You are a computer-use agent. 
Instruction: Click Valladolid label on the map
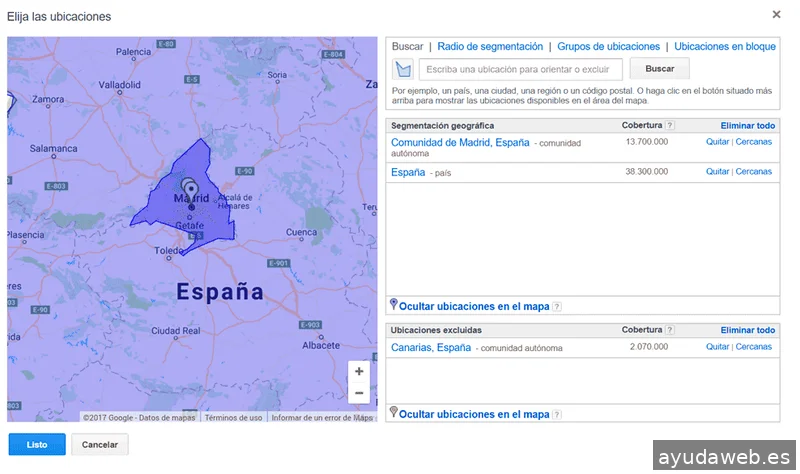(x=119, y=85)
